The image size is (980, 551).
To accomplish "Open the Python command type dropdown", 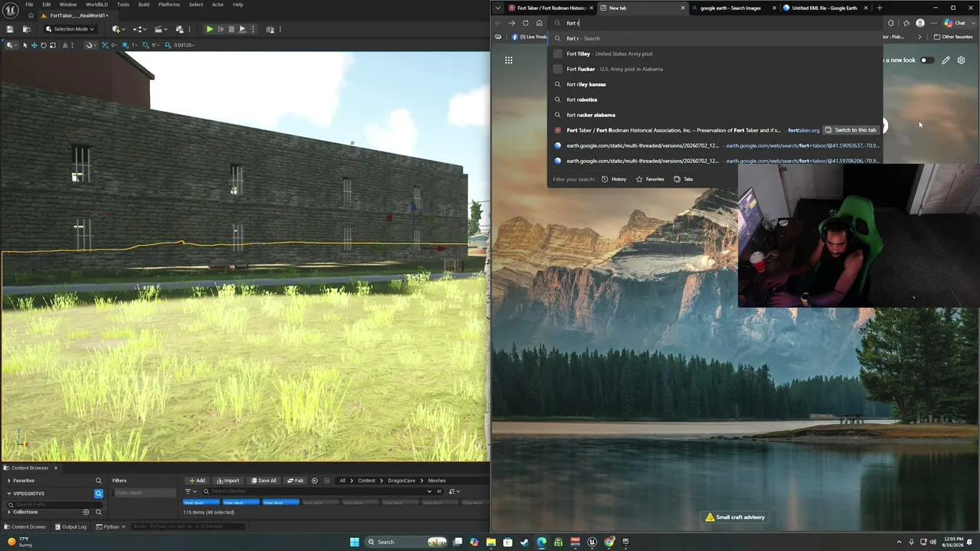I will pos(110,527).
